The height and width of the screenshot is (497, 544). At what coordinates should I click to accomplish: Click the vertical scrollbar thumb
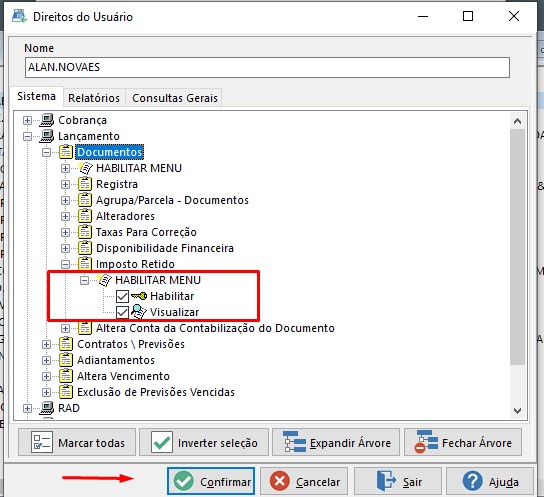(517, 247)
